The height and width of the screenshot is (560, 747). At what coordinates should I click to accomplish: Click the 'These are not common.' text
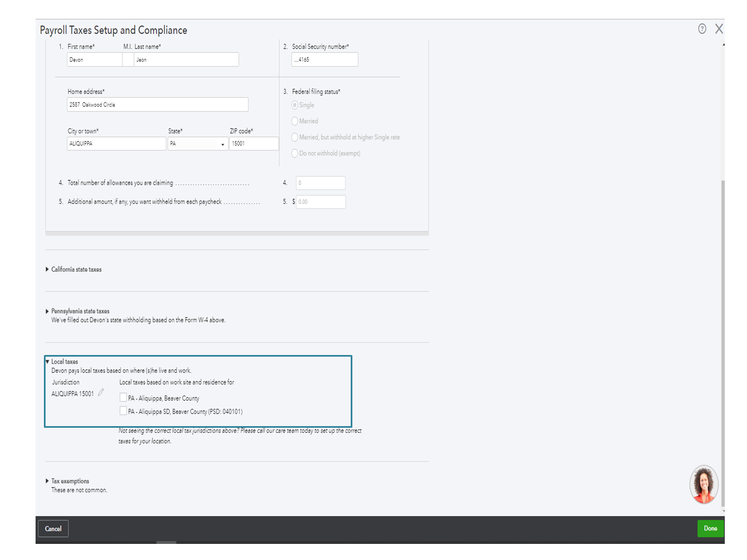(79, 490)
